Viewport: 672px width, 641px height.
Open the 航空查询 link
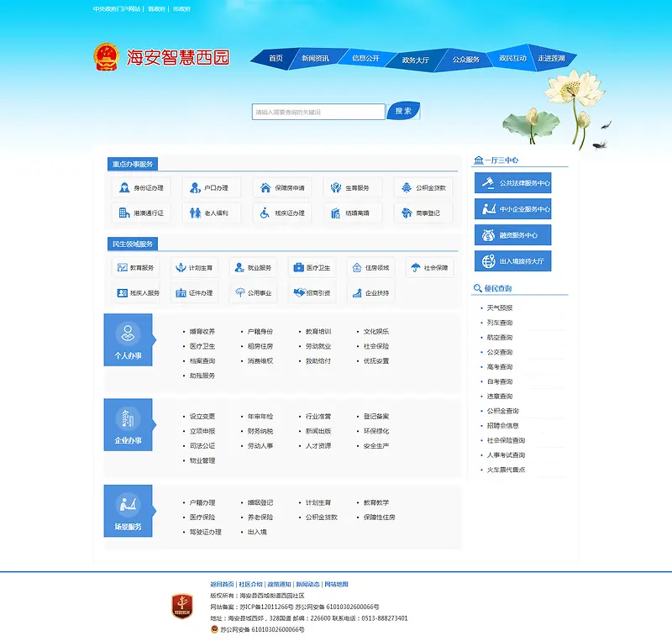click(x=500, y=338)
